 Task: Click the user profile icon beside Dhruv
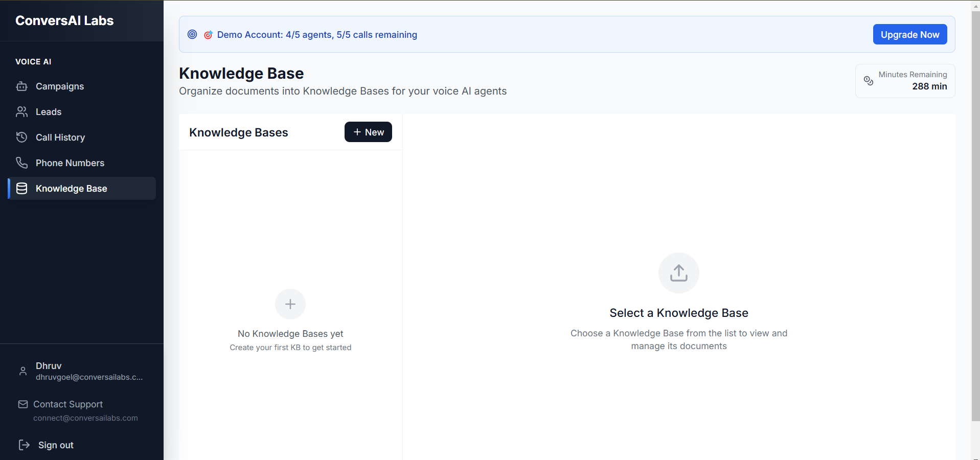[x=23, y=371]
